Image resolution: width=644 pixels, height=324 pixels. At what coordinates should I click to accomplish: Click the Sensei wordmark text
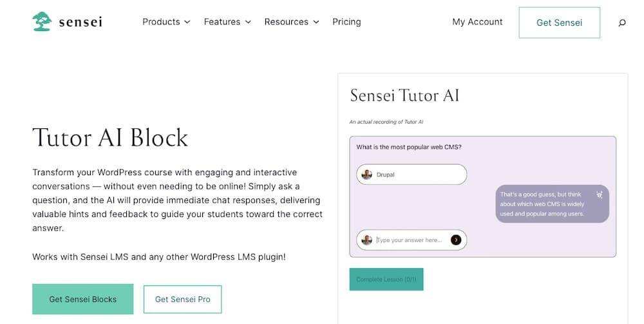point(80,23)
